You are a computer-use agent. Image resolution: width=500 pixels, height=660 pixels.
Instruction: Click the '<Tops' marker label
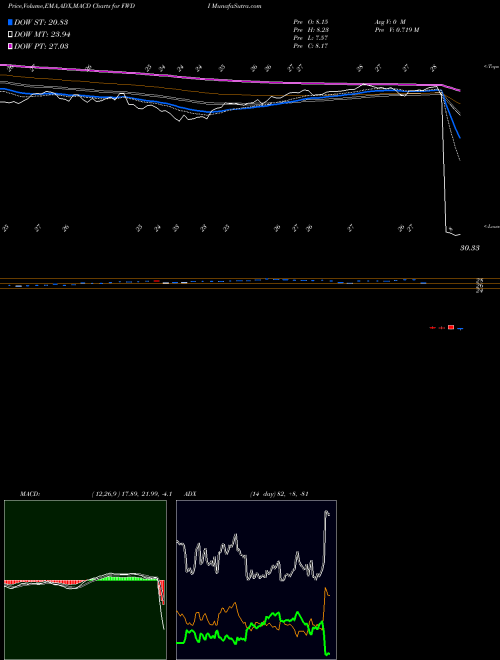click(491, 67)
